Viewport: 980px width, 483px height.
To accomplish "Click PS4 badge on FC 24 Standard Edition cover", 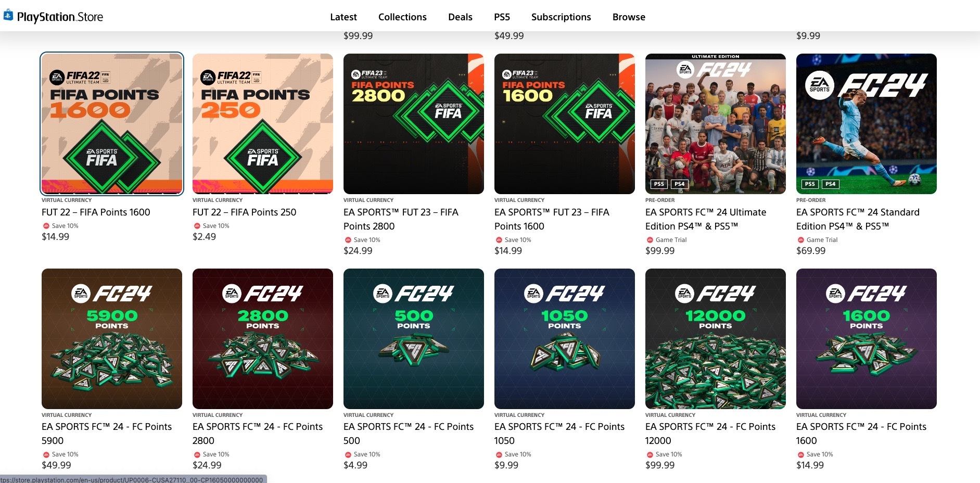I will pyautogui.click(x=831, y=184).
